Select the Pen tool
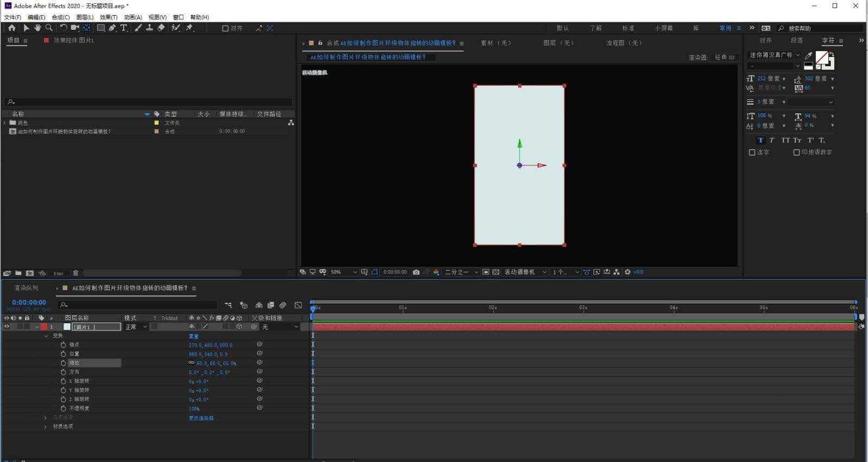The width and height of the screenshot is (868, 462). click(x=112, y=28)
